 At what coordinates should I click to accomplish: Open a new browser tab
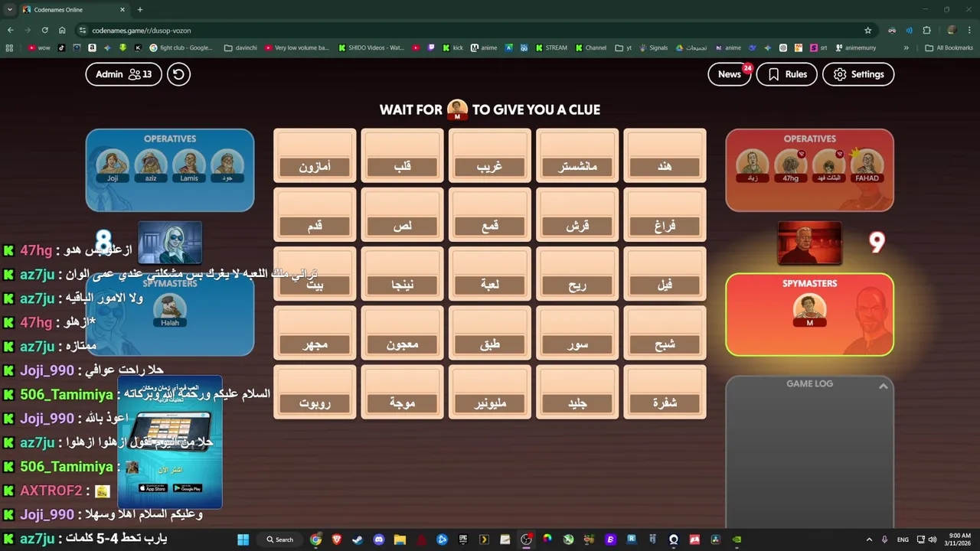[139, 10]
